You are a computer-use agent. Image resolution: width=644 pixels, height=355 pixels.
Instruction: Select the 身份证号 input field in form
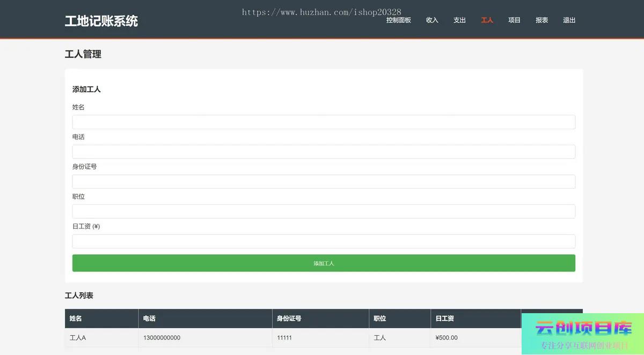(x=324, y=181)
